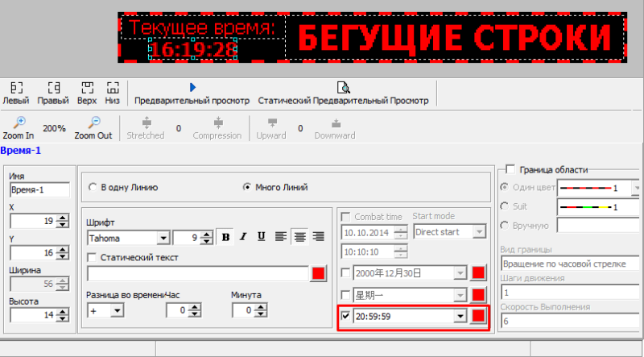644x357 pixels.
Task: Select Один цвет border radio
Action: point(504,188)
